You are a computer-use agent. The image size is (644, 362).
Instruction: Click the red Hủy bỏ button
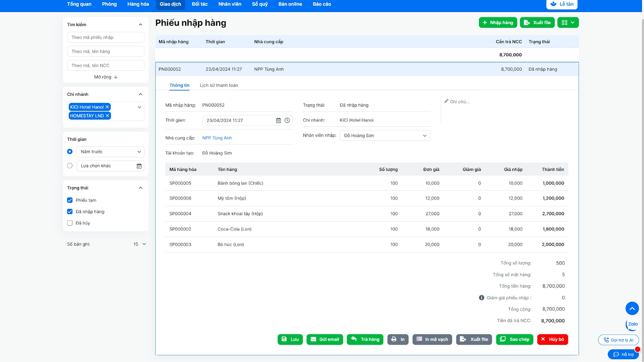coord(553,339)
